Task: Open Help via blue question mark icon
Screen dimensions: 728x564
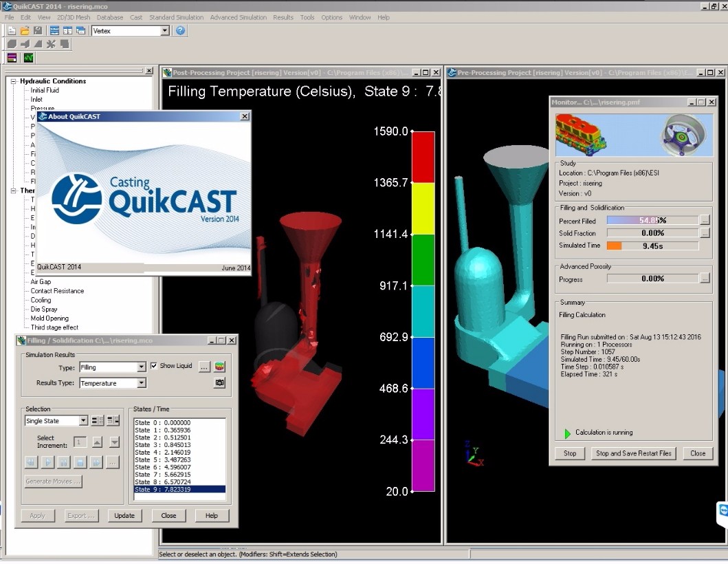Action: 180,31
